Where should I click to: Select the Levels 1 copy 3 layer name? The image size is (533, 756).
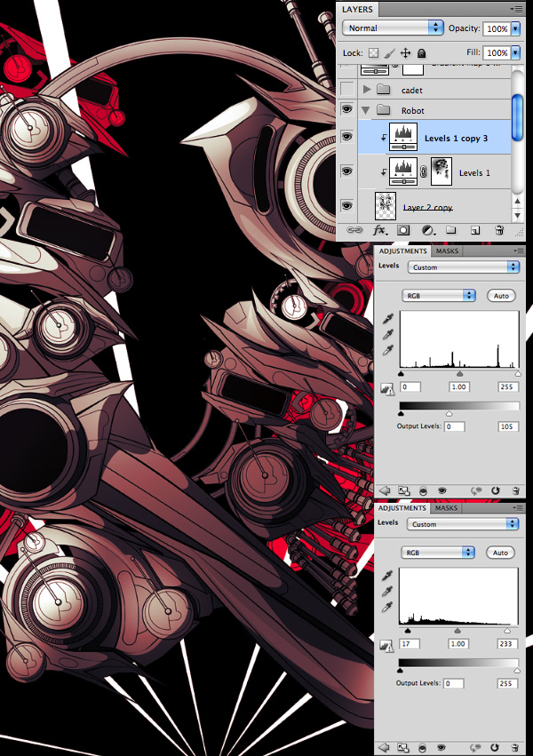(456, 139)
